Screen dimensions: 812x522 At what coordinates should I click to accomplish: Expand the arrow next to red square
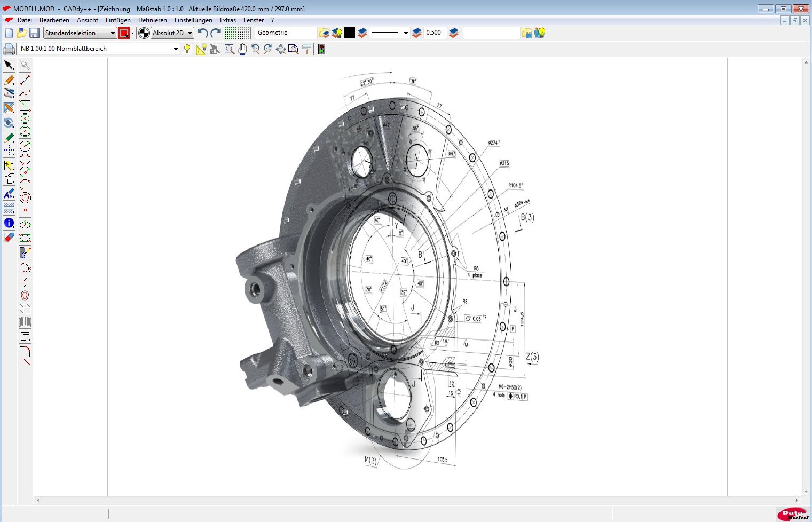coord(132,33)
